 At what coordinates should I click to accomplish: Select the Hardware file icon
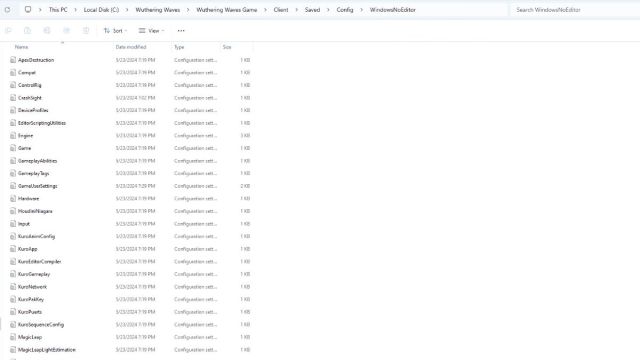(13, 198)
